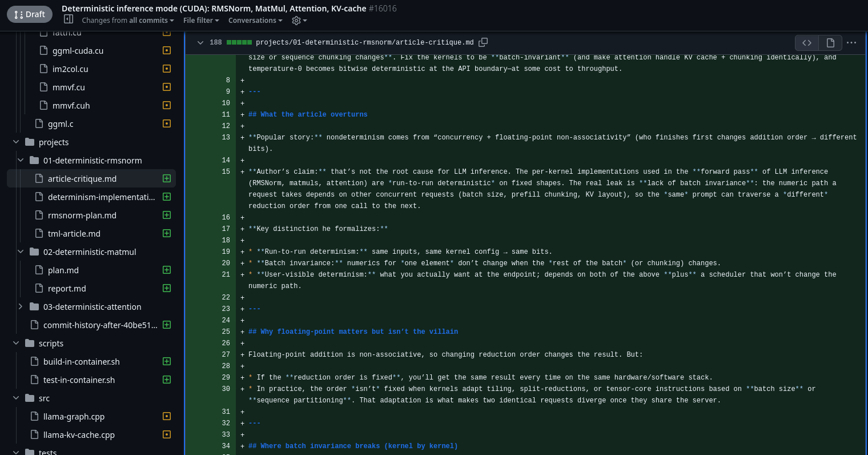Open the diff settings gear menu

coord(299,21)
